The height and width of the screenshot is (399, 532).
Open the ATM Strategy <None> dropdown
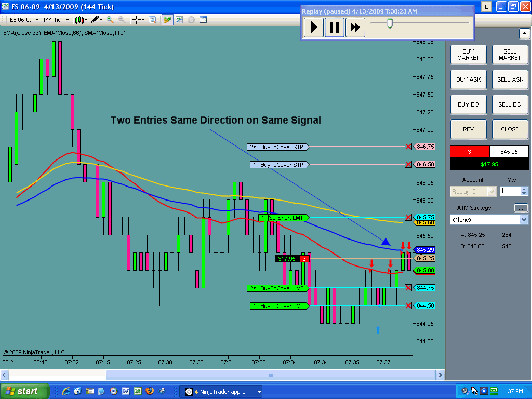pos(489,220)
